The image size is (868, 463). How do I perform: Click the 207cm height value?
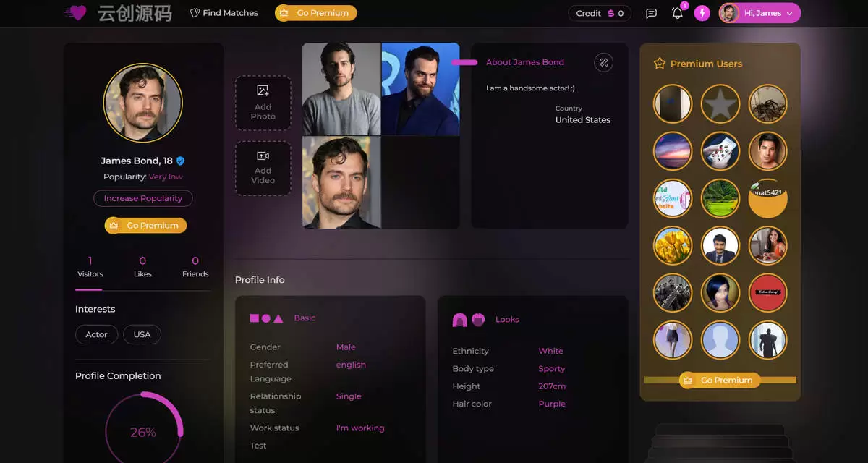click(x=552, y=386)
